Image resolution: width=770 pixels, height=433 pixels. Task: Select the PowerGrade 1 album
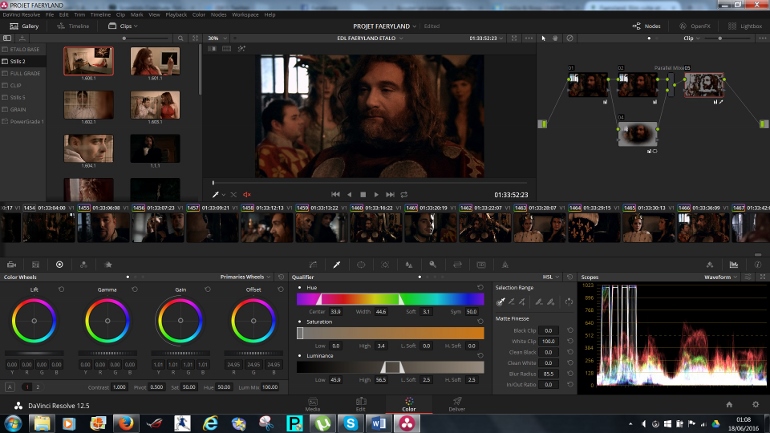pyautogui.click(x=23, y=121)
